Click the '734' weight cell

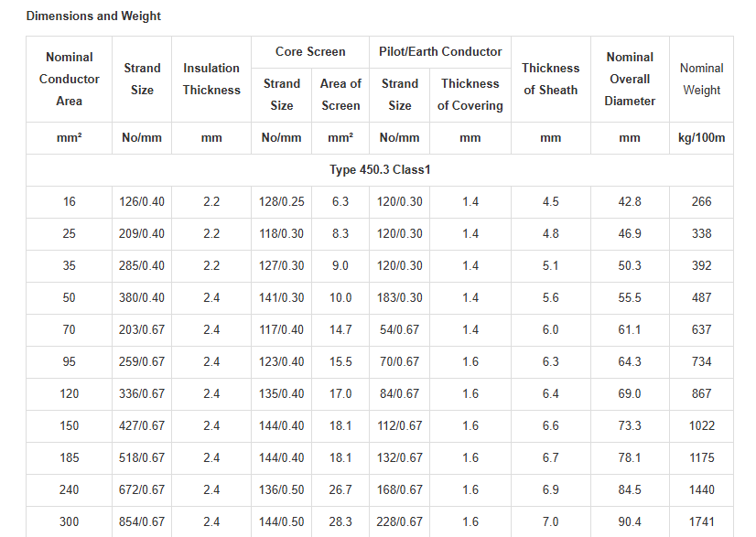701,361
